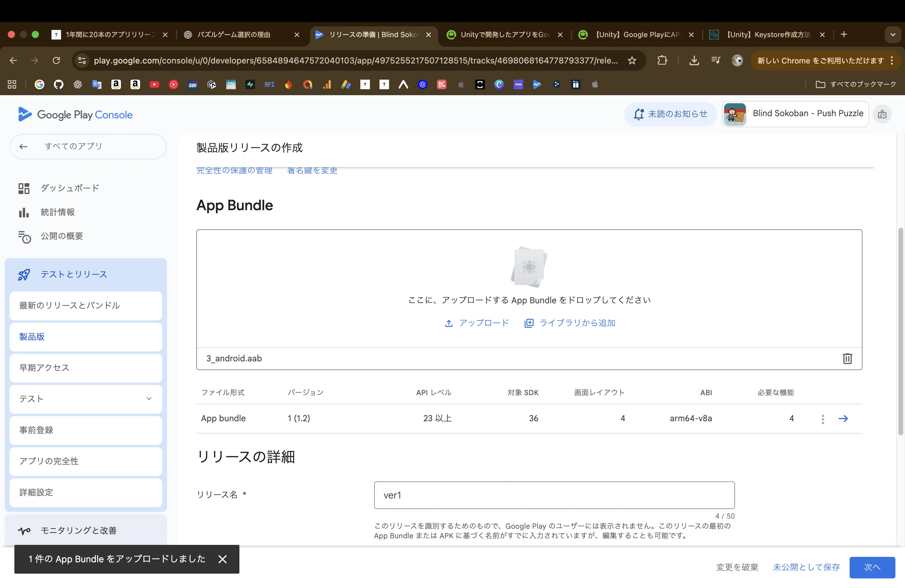The width and height of the screenshot is (905, 588).
Task: Delete the uploaded 3_android.aab bundle
Action: (x=847, y=358)
